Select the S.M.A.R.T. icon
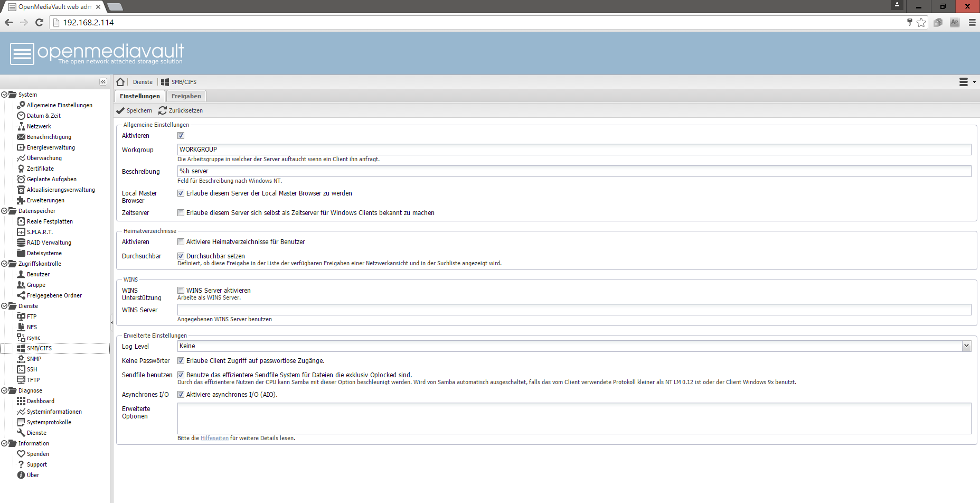The height and width of the screenshot is (503, 980). 21,232
